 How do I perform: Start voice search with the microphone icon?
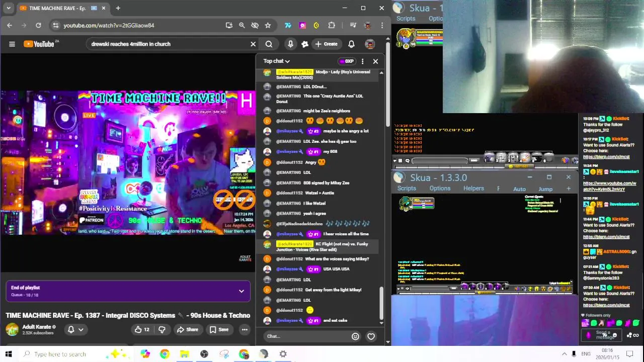[x=290, y=44]
